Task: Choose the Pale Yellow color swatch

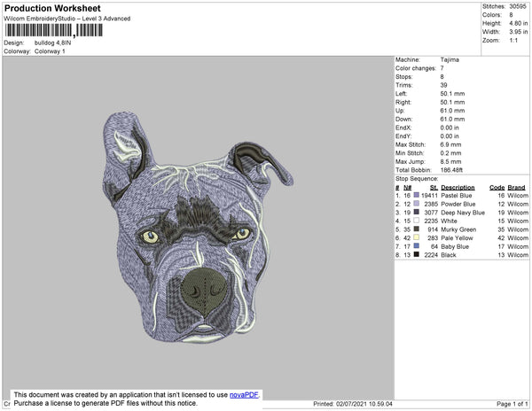Action: click(x=417, y=237)
